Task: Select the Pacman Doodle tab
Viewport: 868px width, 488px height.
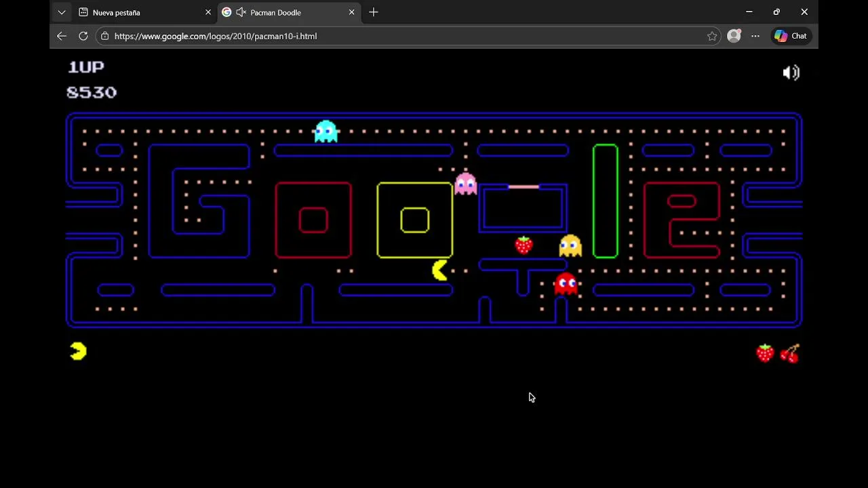Action: pos(289,12)
